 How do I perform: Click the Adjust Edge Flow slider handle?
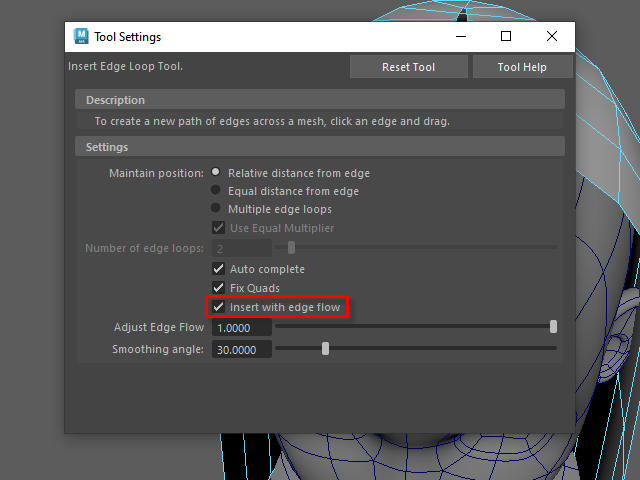[553, 327]
